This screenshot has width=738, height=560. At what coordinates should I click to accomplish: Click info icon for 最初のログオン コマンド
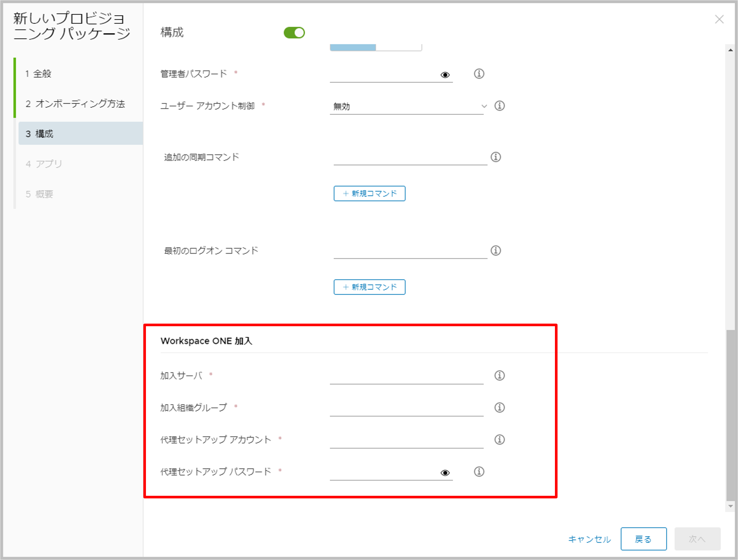click(x=495, y=250)
